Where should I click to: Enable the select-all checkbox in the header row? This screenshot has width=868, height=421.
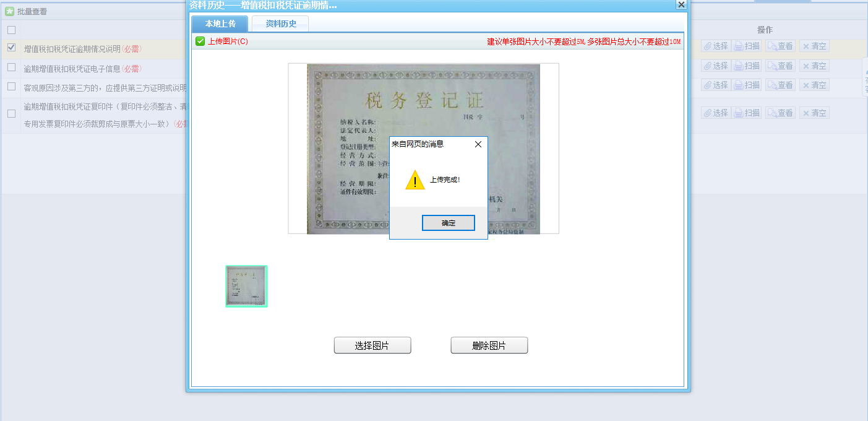[11, 29]
